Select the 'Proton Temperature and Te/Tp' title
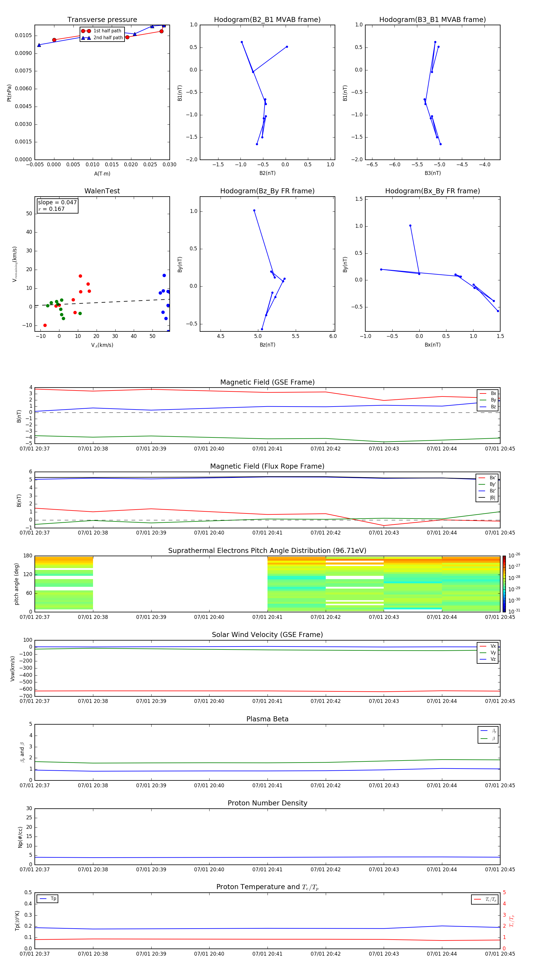 [x=267, y=887]
